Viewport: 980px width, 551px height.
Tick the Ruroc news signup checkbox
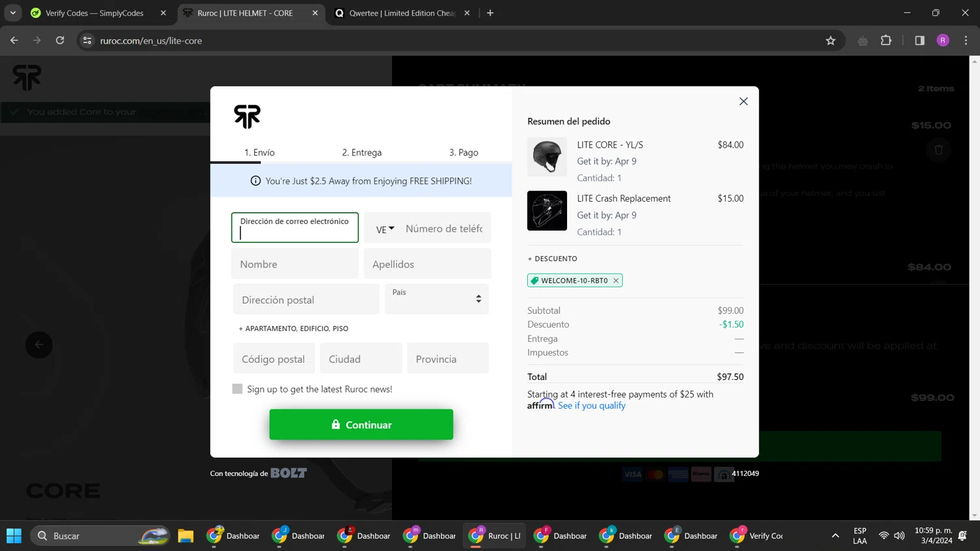click(237, 389)
